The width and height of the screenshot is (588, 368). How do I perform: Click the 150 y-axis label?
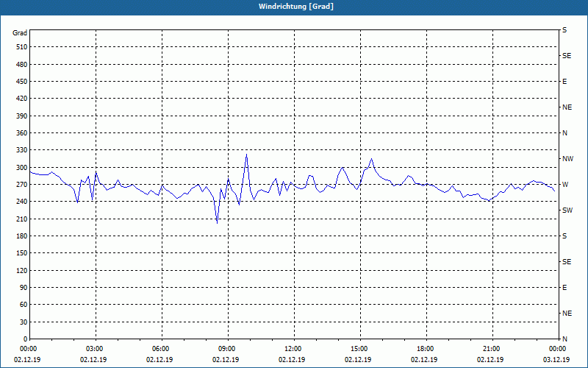tap(22, 253)
